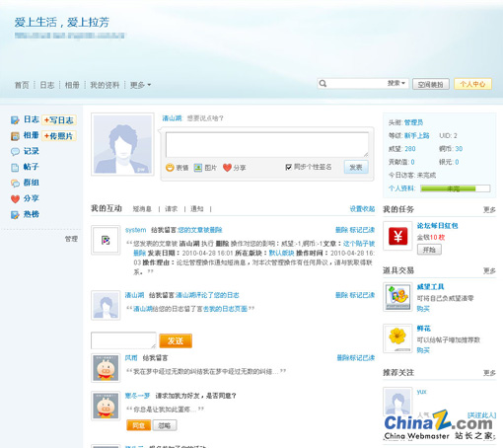Open the 帖子 posts icon
Image resolution: width=503 pixels, height=448 pixels.
pos(15,168)
